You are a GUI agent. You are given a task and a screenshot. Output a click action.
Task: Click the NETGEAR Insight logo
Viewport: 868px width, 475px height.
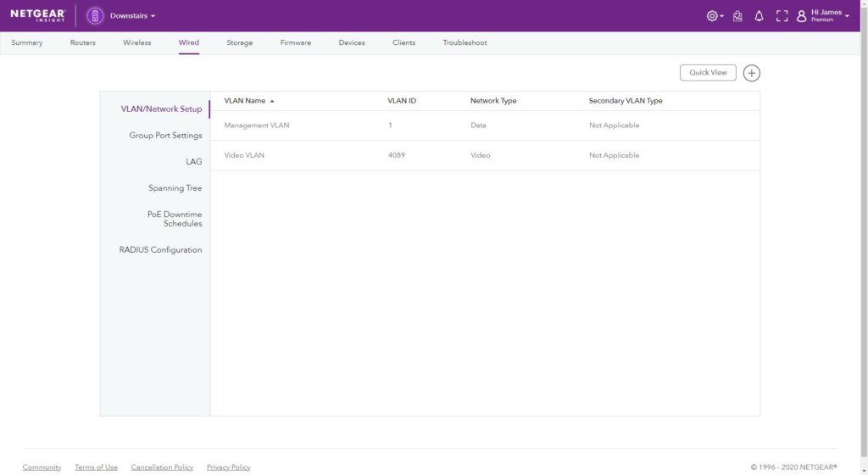click(x=38, y=15)
